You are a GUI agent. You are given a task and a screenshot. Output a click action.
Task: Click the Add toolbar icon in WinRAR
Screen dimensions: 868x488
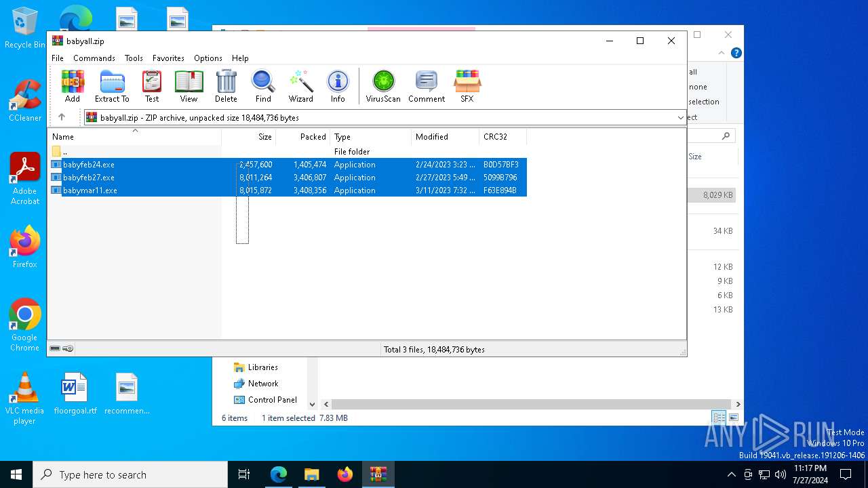(73, 86)
